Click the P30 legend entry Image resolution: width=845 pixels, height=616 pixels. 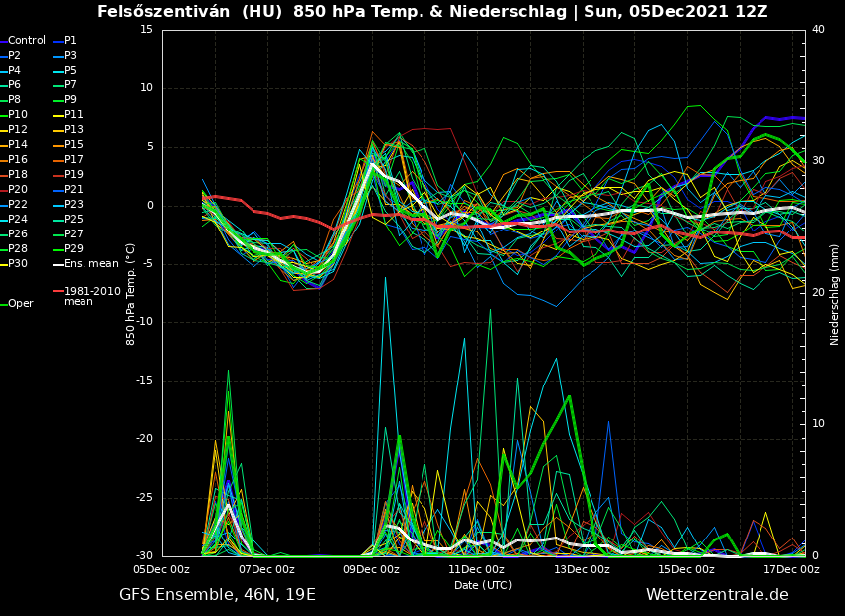coord(18,264)
